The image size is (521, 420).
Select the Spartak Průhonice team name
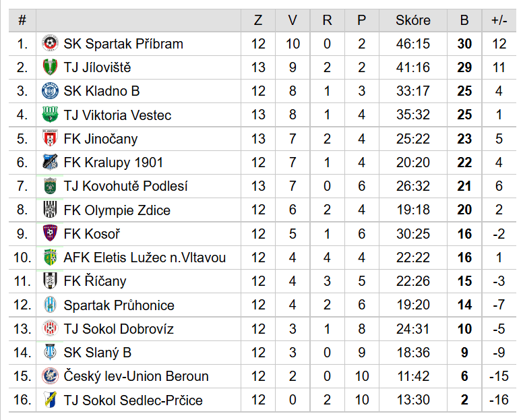coord(119,305)
